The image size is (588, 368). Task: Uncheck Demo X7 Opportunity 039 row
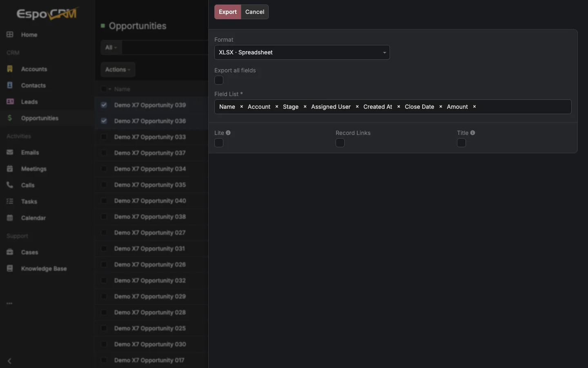(x=104, y=105)
